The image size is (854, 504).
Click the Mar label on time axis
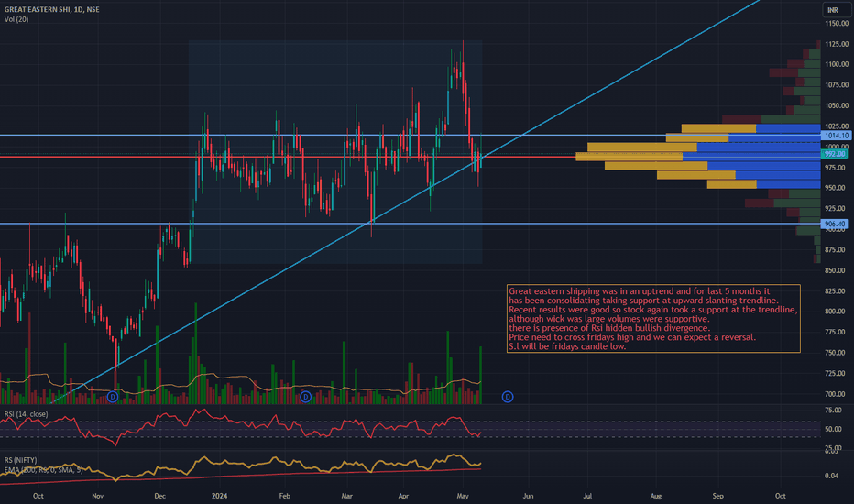pos(347,496)
